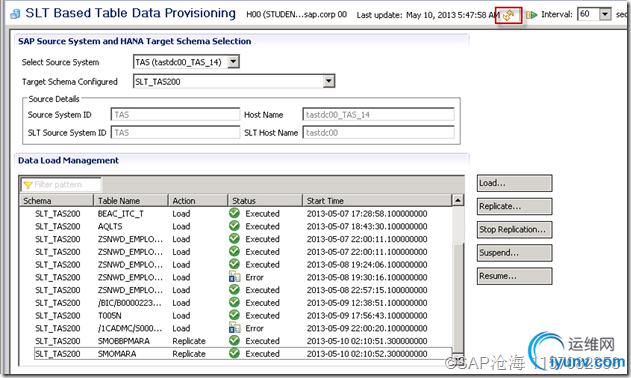Viewport: 631px width, 378px height.
Task: Click the Replicate action cell for SMOMARA
Action: coord(189,354)
